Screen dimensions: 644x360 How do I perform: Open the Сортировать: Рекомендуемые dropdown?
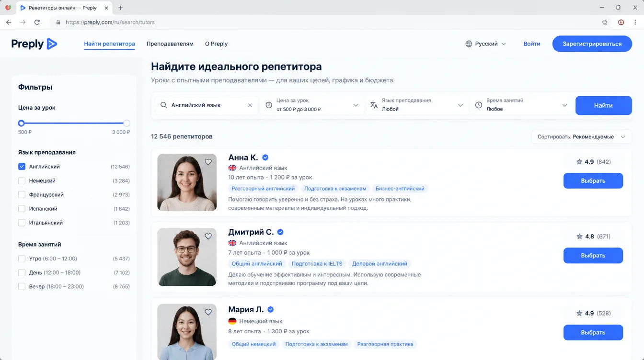pos(582,137)
